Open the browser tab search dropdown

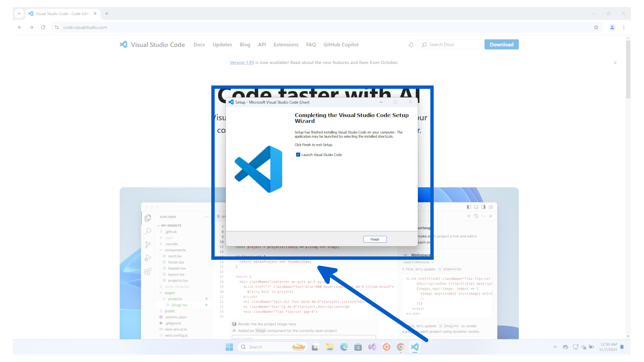pos(19,13)
